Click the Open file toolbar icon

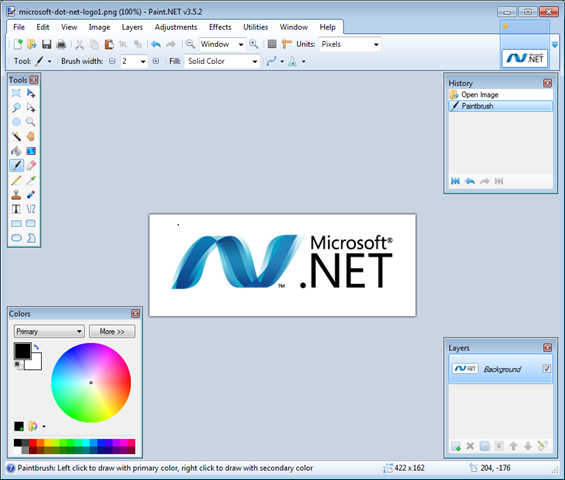click(32, 44)
